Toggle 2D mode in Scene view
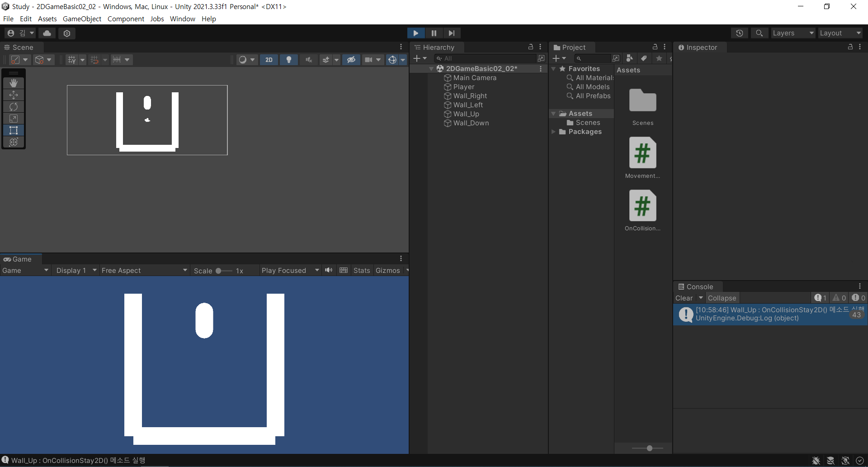868x467 pixels. pos(269,60)
